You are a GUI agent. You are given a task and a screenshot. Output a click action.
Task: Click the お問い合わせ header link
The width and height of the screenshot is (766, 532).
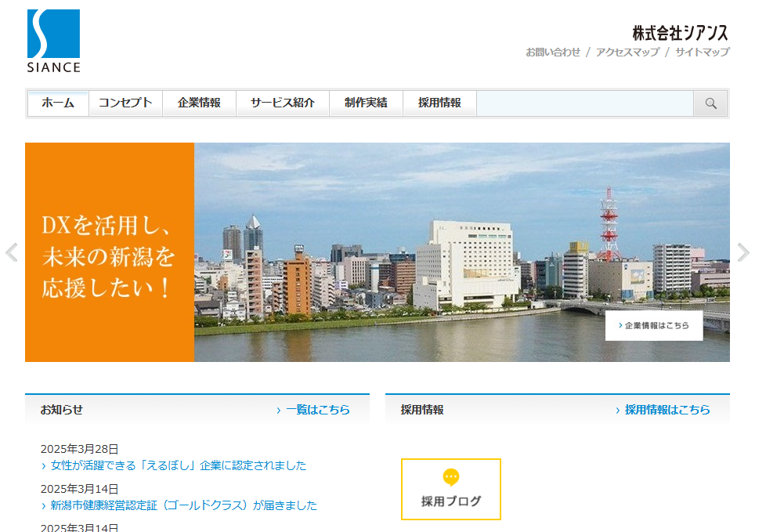(x=553, y=52)
